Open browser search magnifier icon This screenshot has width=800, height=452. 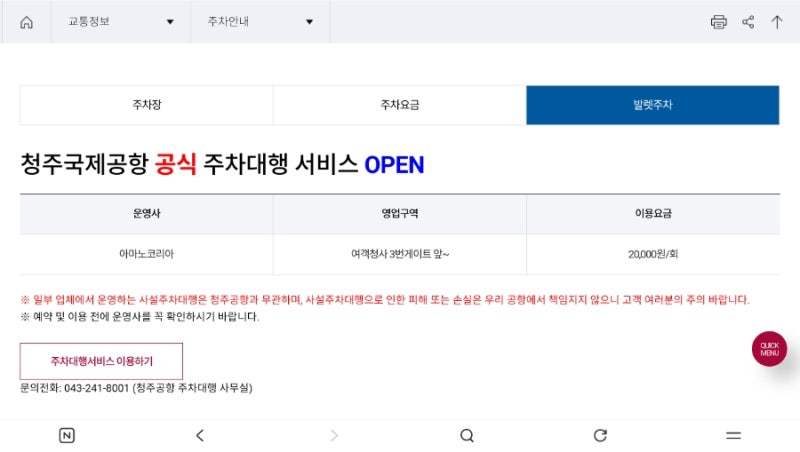point(467,435)
